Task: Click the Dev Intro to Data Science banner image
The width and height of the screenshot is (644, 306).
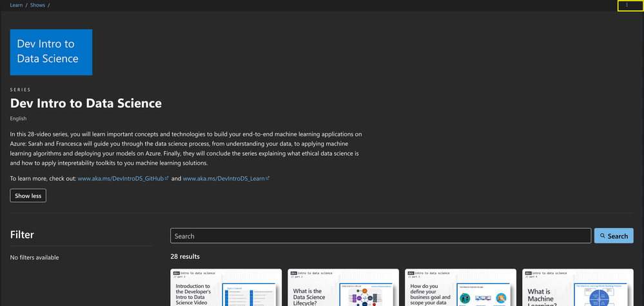Action: point(51,52)
